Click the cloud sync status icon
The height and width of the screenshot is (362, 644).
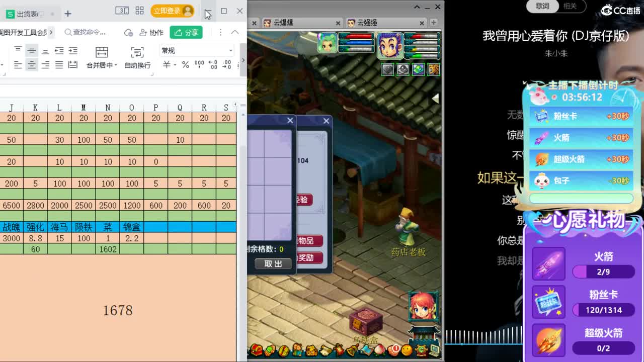(129, 33)
